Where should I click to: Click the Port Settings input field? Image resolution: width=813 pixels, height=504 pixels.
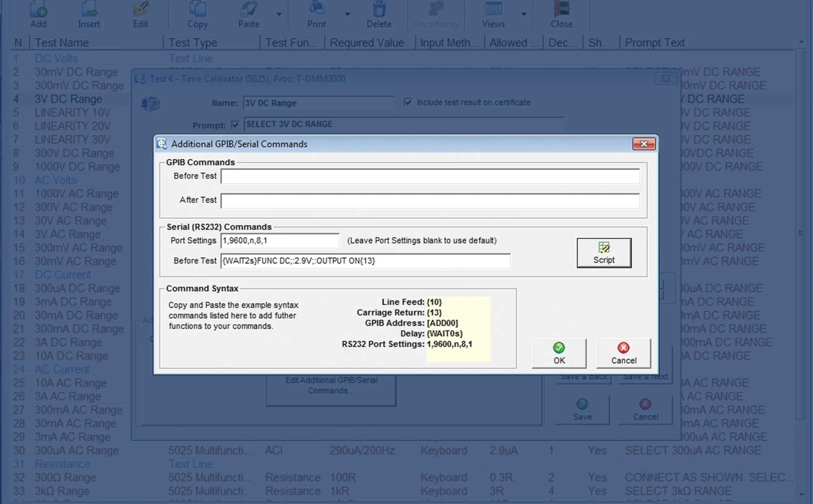point(280,241)
